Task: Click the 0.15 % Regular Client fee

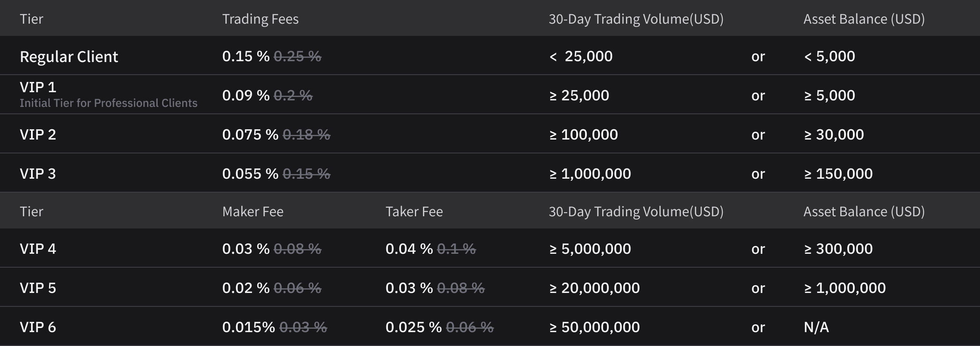Action: (x=246, y=56)
